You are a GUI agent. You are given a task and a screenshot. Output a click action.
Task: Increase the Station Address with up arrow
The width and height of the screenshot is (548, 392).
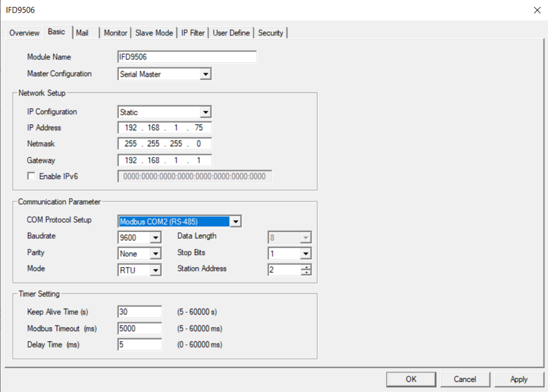coord(306,267)
